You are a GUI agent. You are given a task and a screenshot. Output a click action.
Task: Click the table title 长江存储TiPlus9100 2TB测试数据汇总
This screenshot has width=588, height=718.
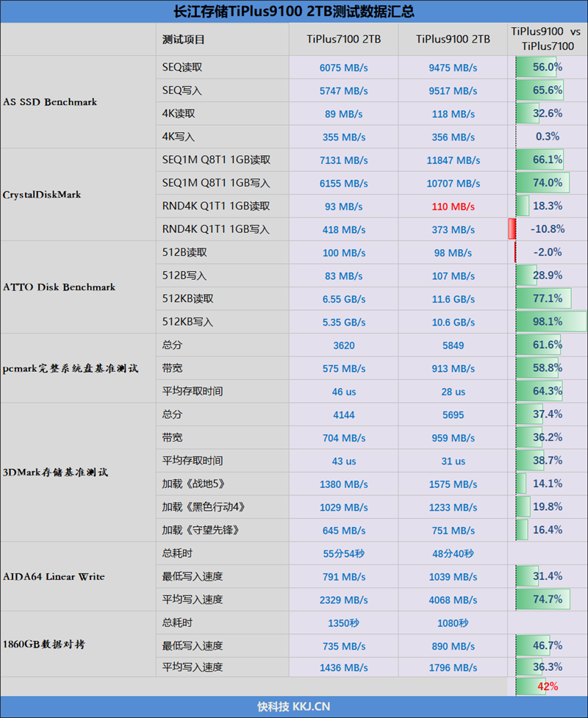(x=294, y=11)
